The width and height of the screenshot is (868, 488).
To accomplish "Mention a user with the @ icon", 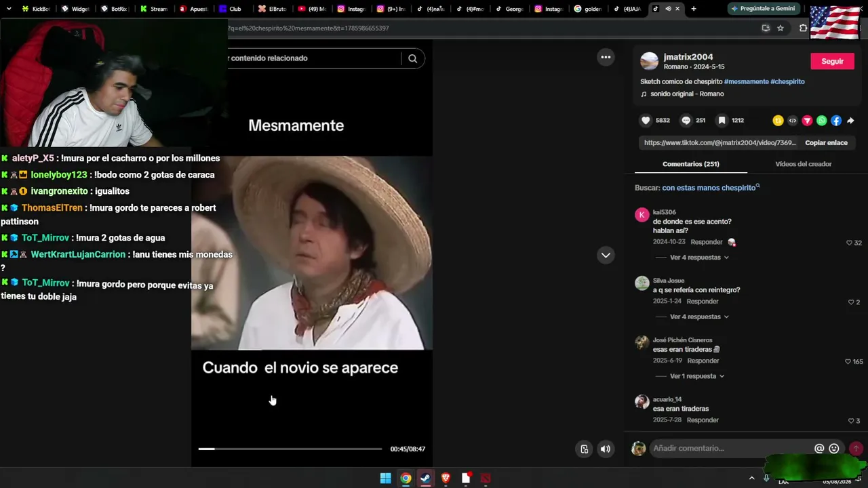I will pos(819,448).
